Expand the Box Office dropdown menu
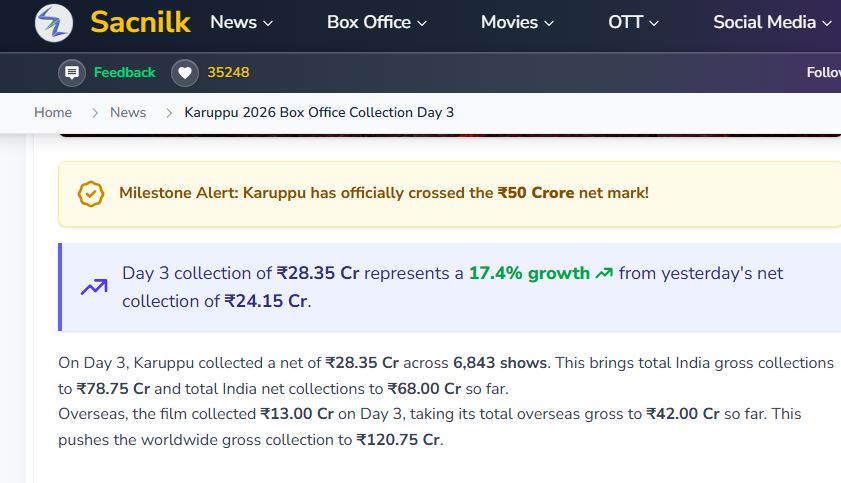The width and height of the screenshot is (841, 483). point(377,22)
